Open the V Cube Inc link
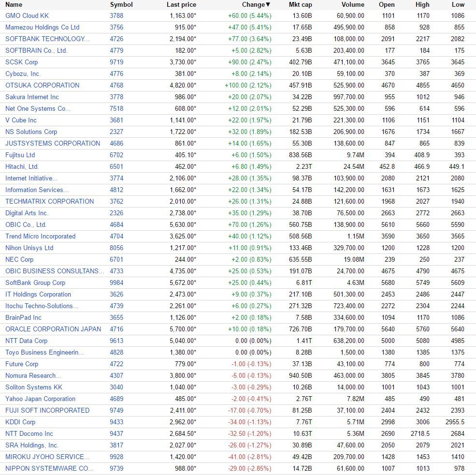The width and height of the screenshot is (476, 476). 21,120
